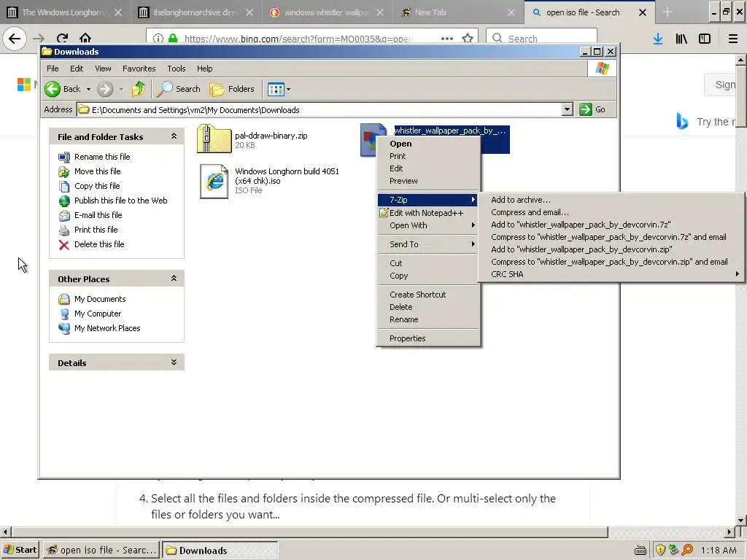Choose Edit with Notepad++ entry
The height and width of the screenshot is (560, 747).
click(428, 213)
